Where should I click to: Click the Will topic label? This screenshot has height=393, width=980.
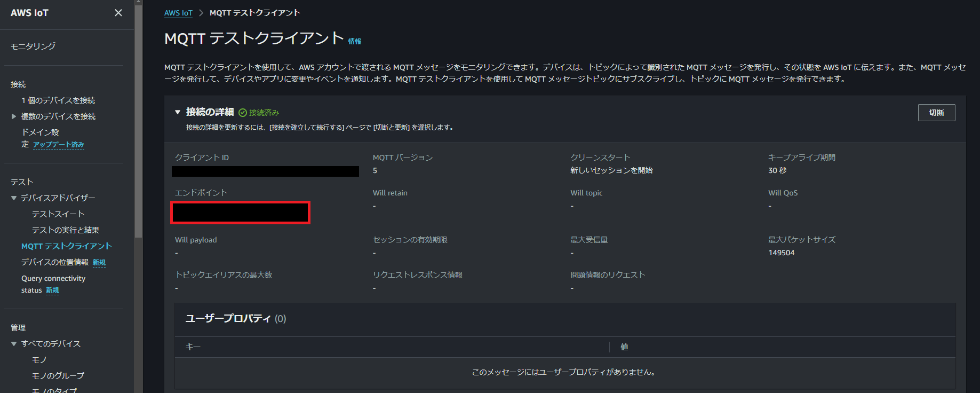[x=586, y=193]
